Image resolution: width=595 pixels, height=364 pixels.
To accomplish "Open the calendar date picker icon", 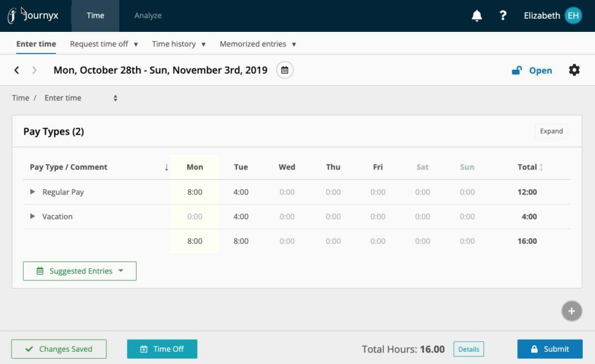I will (284, 69).
